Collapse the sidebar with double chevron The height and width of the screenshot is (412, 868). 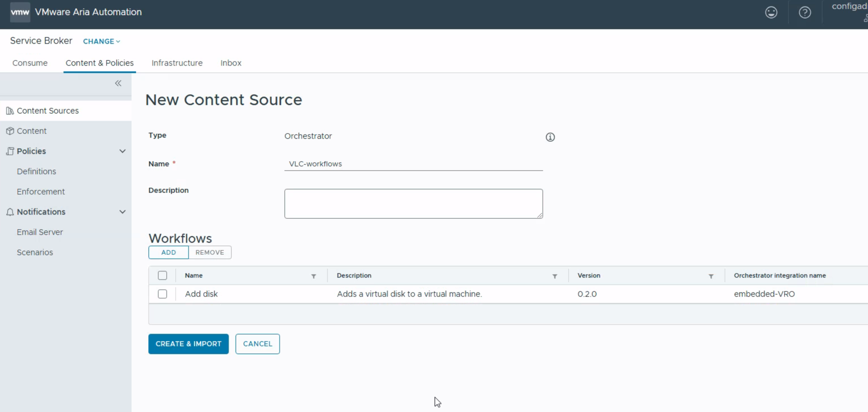click(118, 83)
